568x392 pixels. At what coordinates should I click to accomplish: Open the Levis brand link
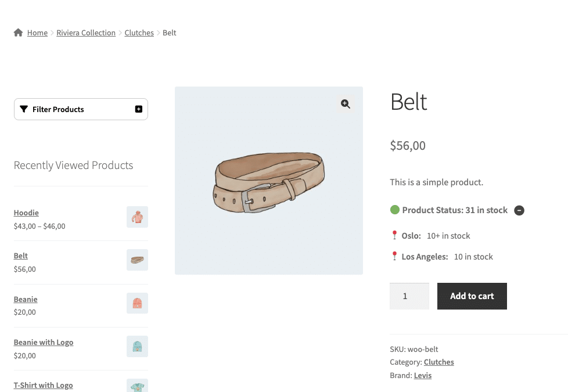point(423,376)
